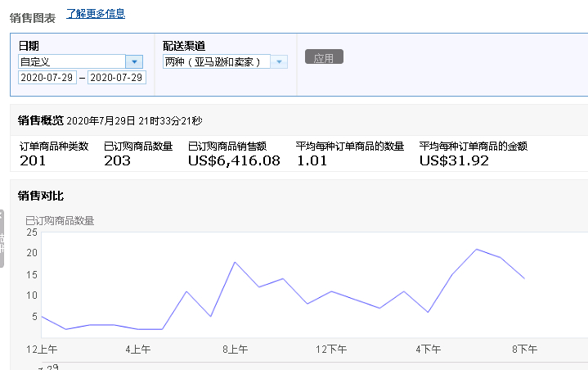The image size is (588, 370).
Task: Click the 4上午 axis label
Action: point(138,350)
